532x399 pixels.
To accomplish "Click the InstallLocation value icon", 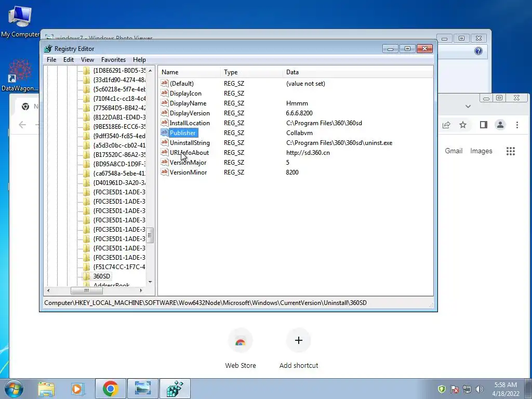I will point(165,123).
